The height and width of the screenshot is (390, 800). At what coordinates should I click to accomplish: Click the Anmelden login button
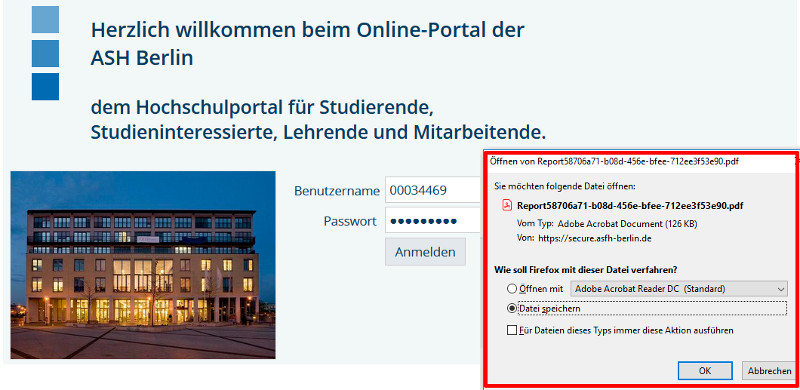[426, 252]
